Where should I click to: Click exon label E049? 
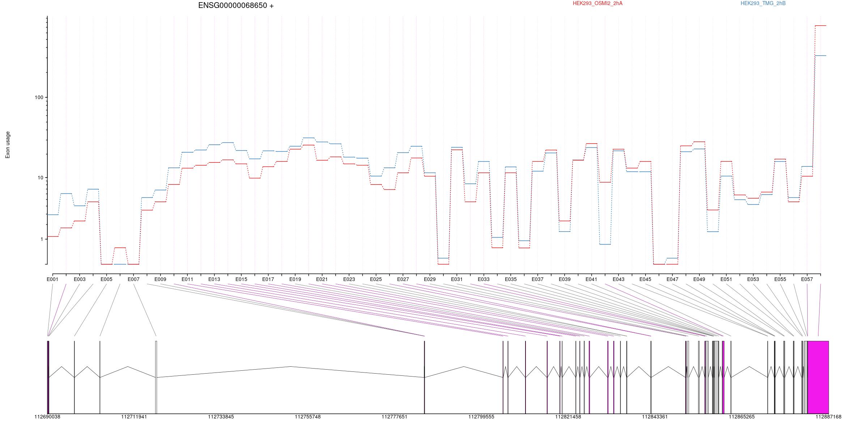click(x=699, y=279)
